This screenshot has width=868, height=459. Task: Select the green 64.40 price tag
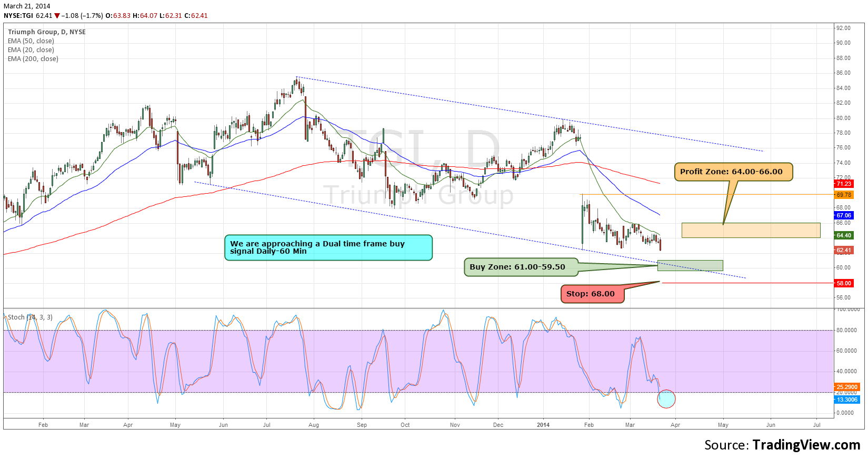[843, 235]
